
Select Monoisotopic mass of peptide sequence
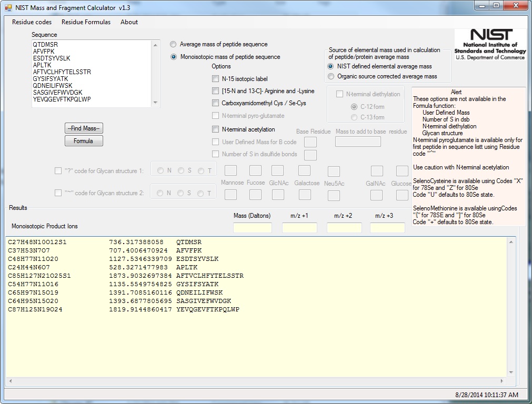tap(174, 57)
